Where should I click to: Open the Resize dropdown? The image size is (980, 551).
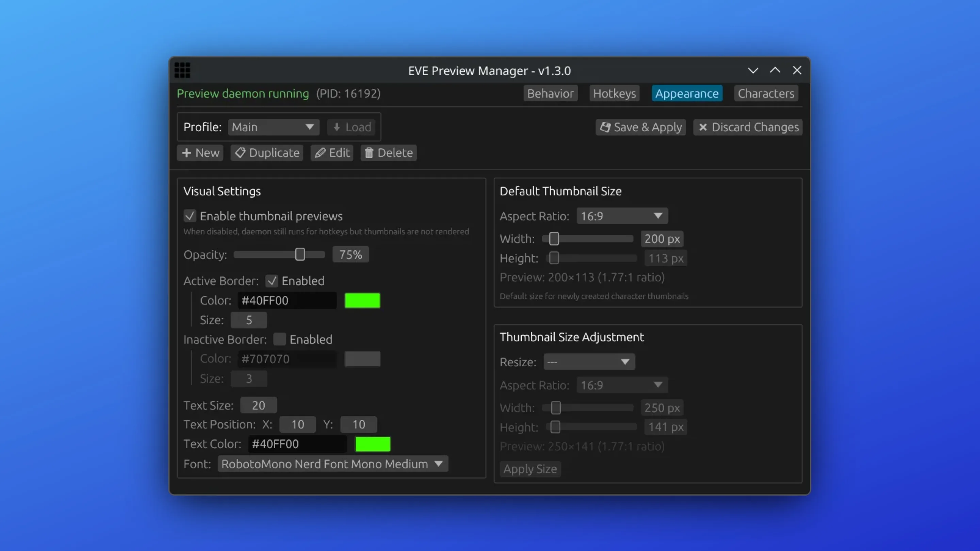(589, 362)
